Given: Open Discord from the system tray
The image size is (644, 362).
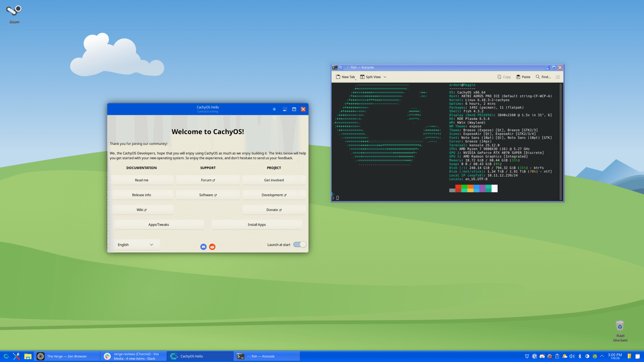Looking at the screenshot, I should (542, 356).
